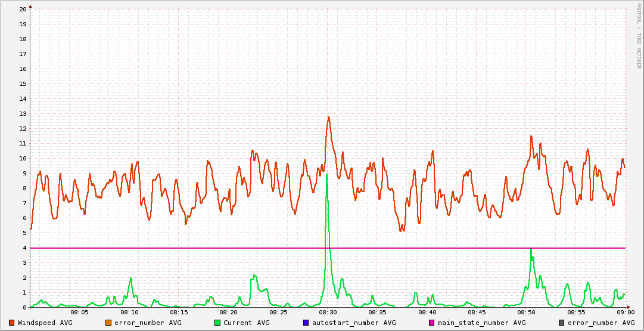Screen dimensions: 644x331
Task: Click the y-axis value 4
Action: click(x=24, y=248)
